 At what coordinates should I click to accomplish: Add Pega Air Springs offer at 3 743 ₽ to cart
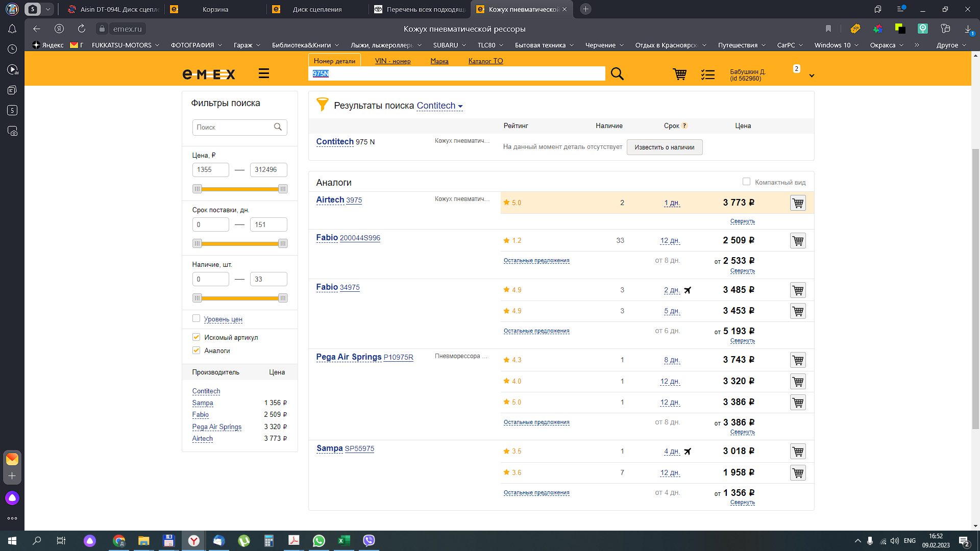[798, 360]
